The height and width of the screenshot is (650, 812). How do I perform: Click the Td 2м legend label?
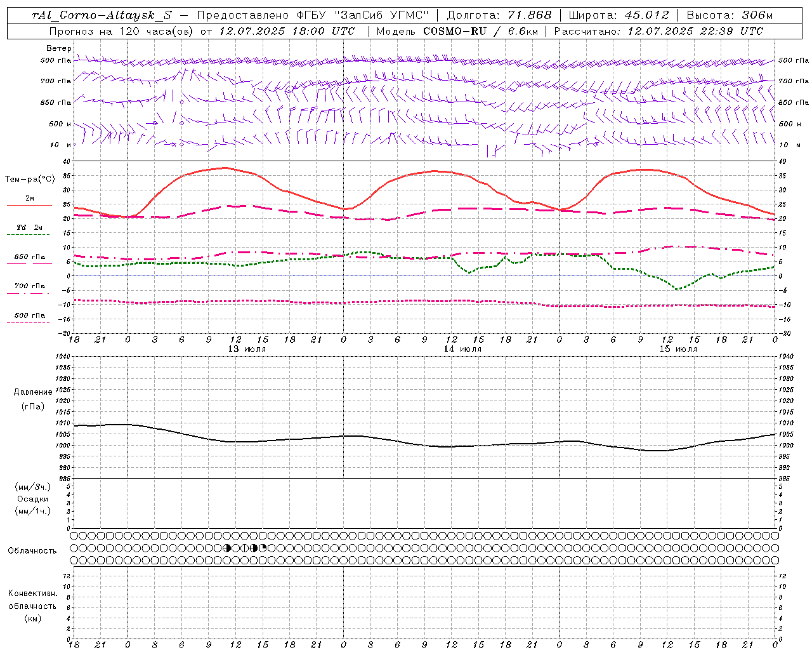[30, 227]
